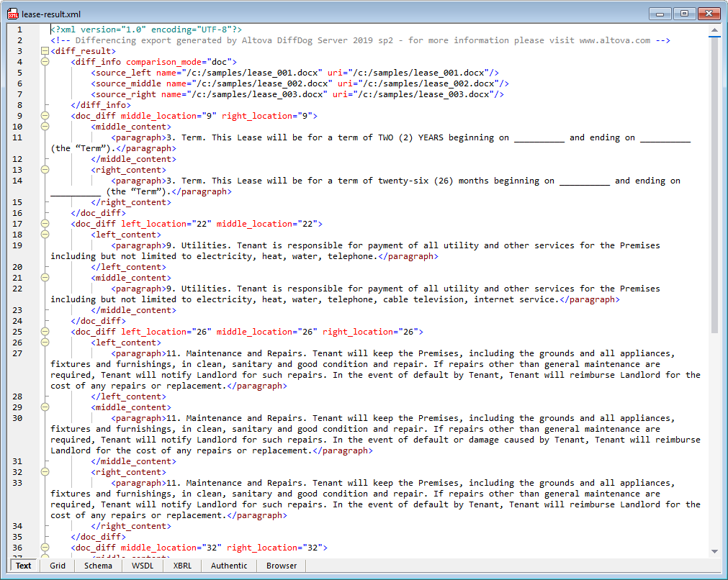The width and height of the screenshot is (728, 580).
Task: Open the Schema view
Action: pyautogui.click(x=98, y=566)
